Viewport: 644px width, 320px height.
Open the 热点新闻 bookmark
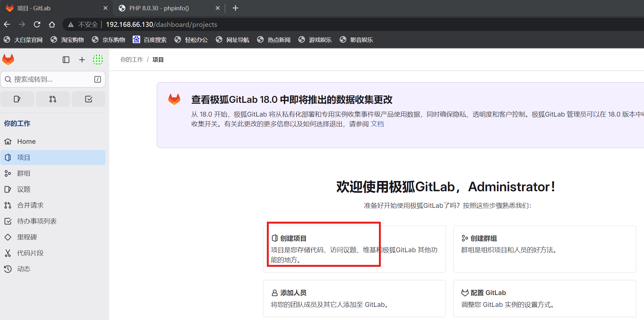pyautogui.click(x=274, y=40)
